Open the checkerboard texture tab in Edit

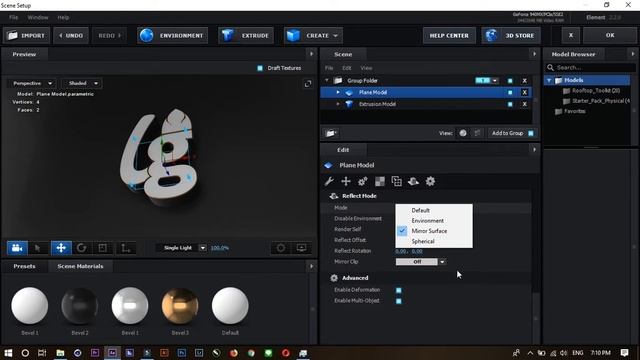380,181
